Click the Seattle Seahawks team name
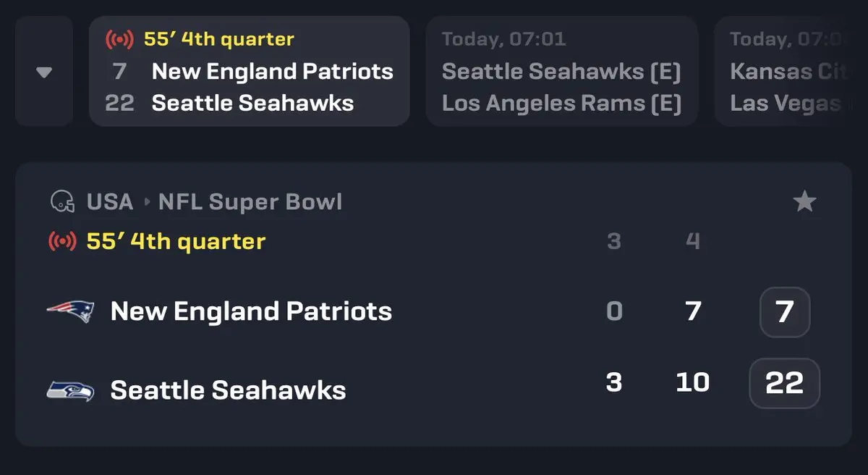 (228, 391)
